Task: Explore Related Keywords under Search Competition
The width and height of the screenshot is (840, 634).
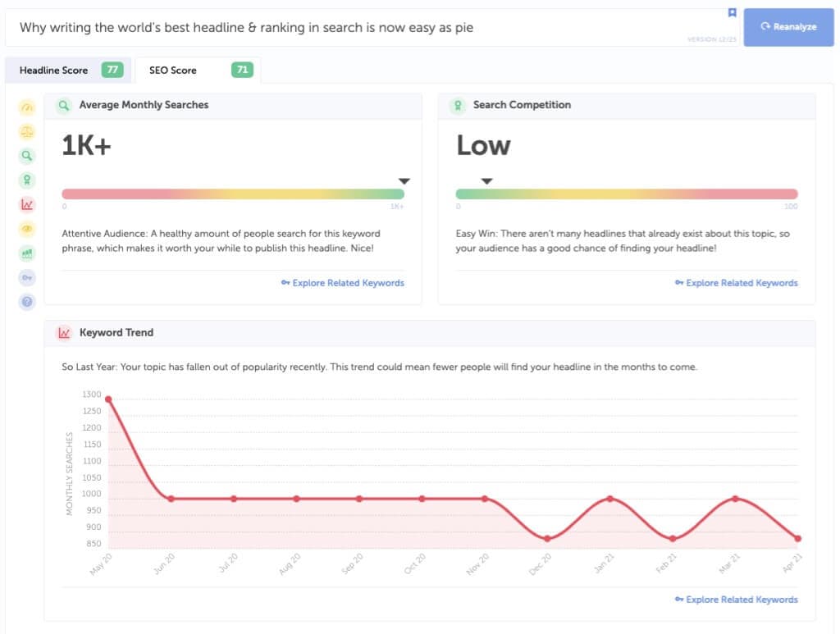Action: coord(736,283)
